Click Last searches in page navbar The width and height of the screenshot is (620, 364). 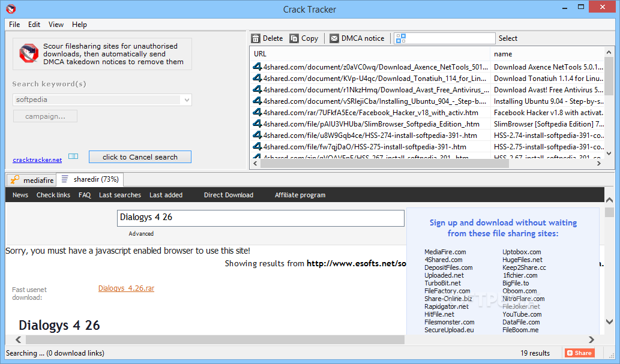[120, 195]
